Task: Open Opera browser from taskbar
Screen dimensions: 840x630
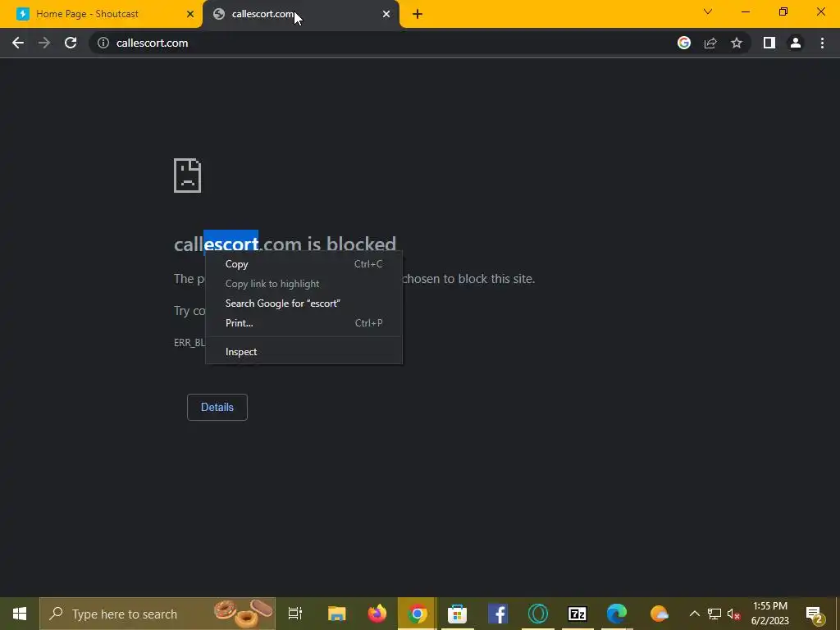Action: [538, 614]
